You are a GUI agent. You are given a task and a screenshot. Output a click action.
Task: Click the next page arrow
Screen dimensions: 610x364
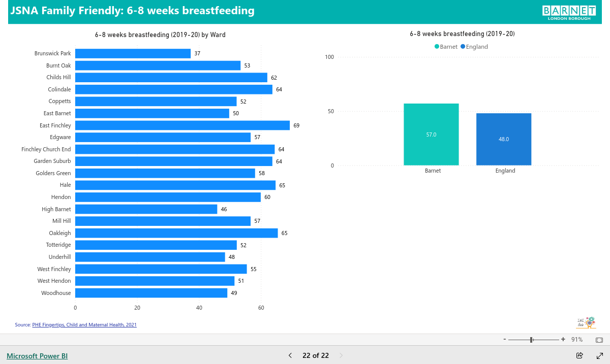pyautogui.click(x=341, y=355)
